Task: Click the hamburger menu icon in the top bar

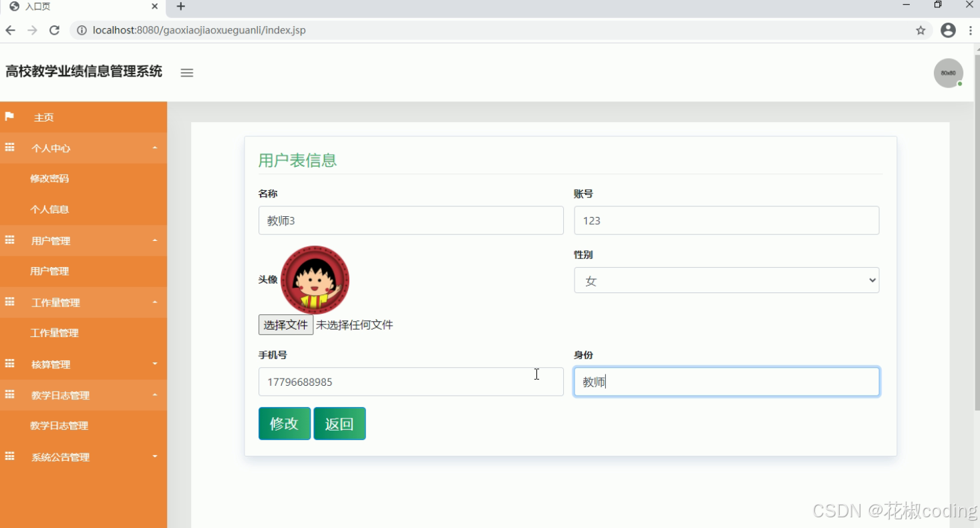Action: pyautogui.click(x=186, y=73)
